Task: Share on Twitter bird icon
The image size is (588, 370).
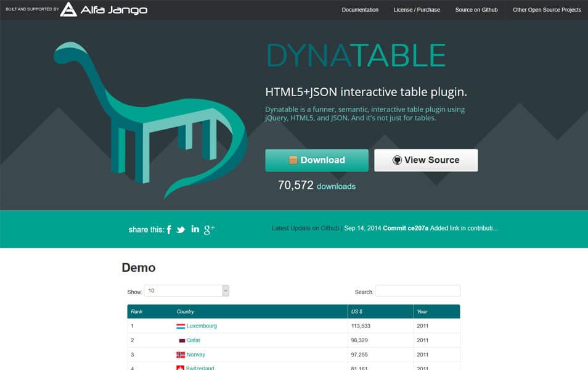Action: point(181,229)
